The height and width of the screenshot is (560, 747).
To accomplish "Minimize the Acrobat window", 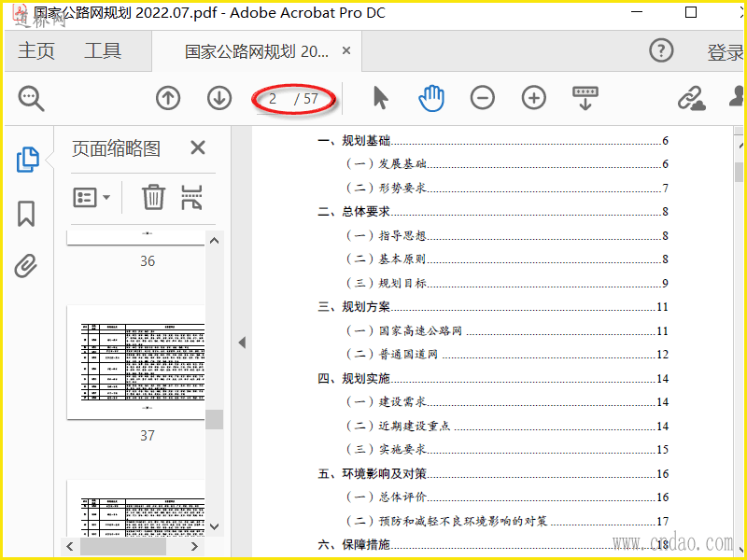I will [x=637, y=12].
